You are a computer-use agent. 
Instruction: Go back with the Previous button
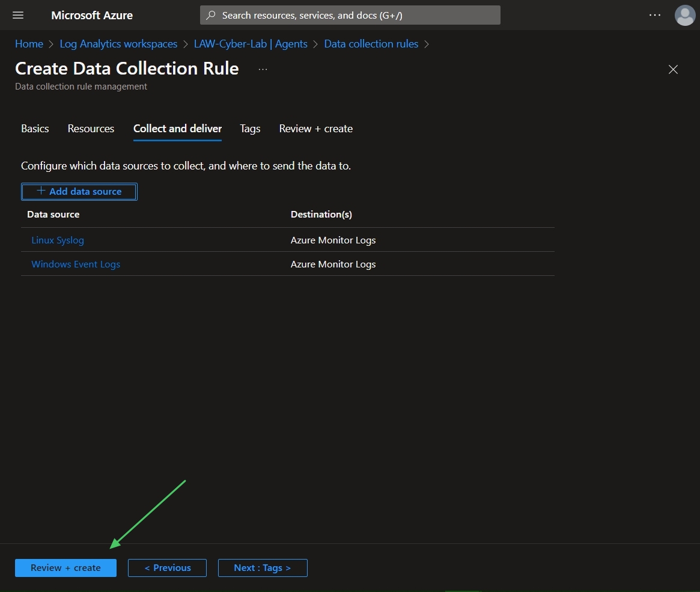(x=168, y=568)
